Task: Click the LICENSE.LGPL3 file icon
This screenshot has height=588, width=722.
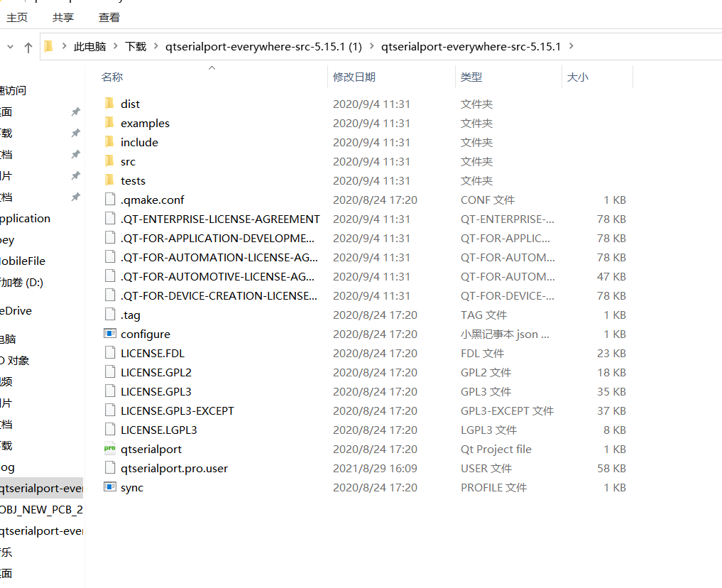Action: pyautogui.click(x=110, y=430)
